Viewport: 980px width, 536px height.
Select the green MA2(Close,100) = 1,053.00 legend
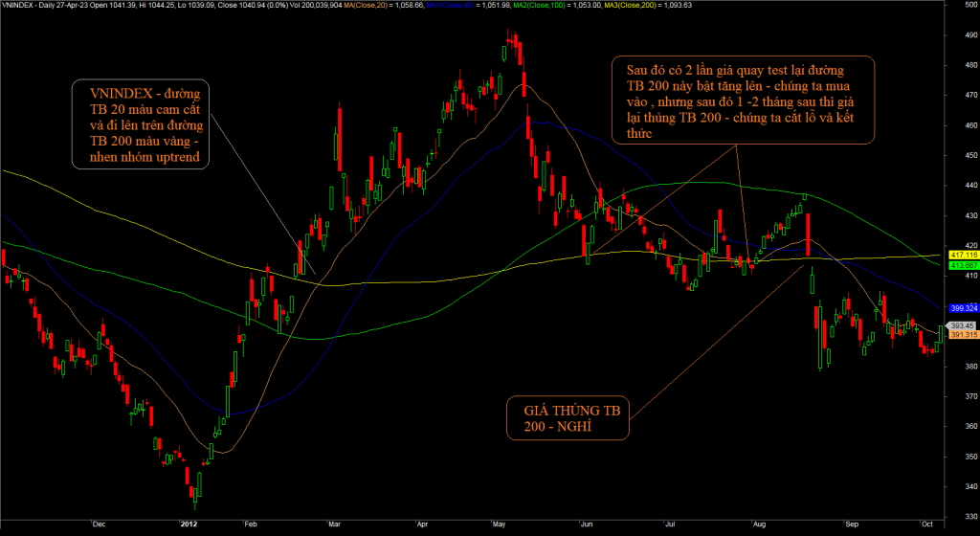click(x=557, y=5)
